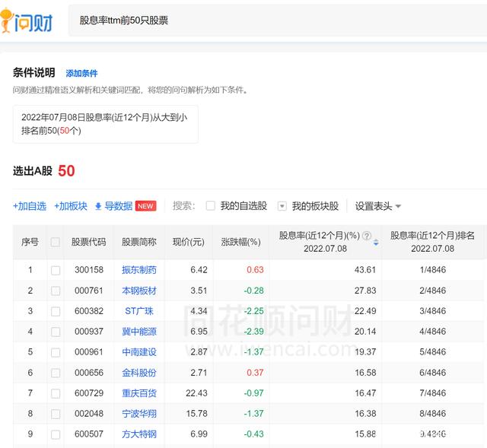Click the red 50 result count
Image resolution: width=487 pixels, height=448 pixels.
pyautogui.click(x=66, y=171)
